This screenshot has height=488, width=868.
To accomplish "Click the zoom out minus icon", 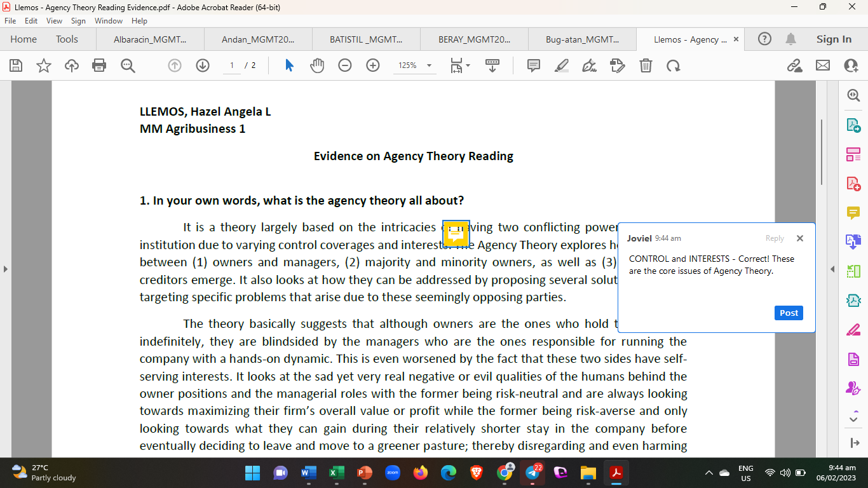I will [x=345, y=65].
